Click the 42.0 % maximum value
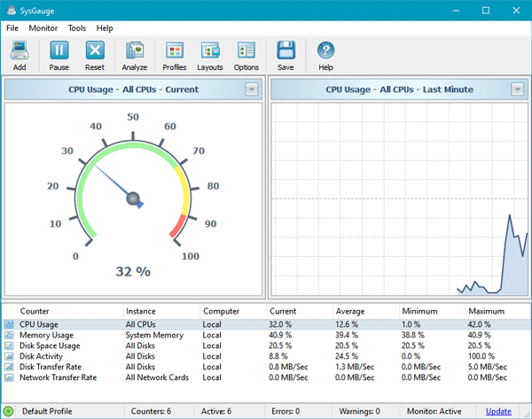 (479, 324)
